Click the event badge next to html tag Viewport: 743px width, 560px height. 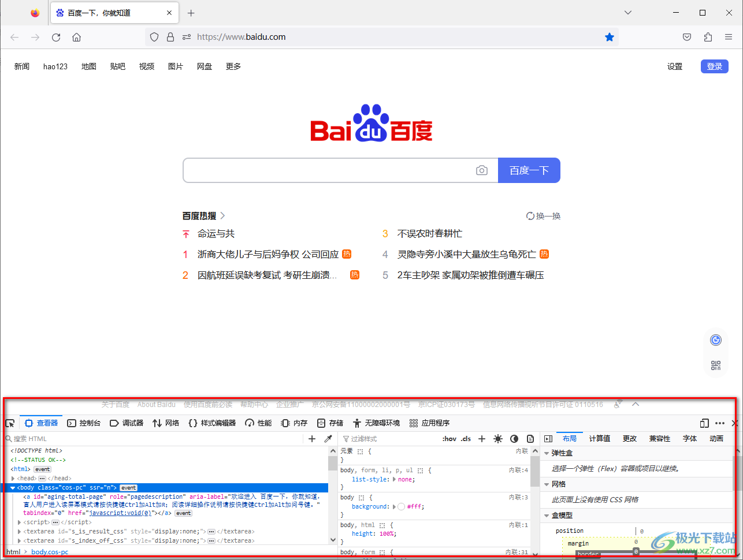pos(43,469)
